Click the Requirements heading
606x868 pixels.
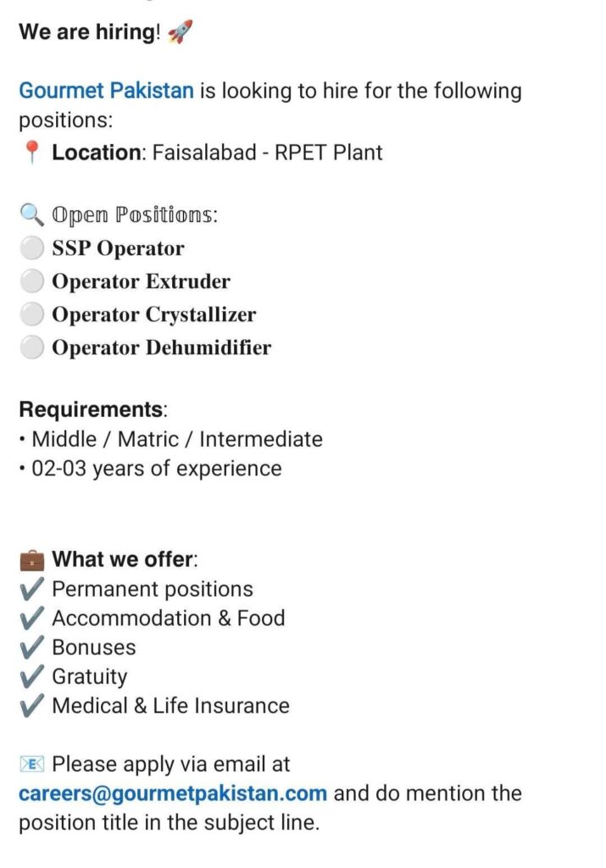(x=92, y=410)
